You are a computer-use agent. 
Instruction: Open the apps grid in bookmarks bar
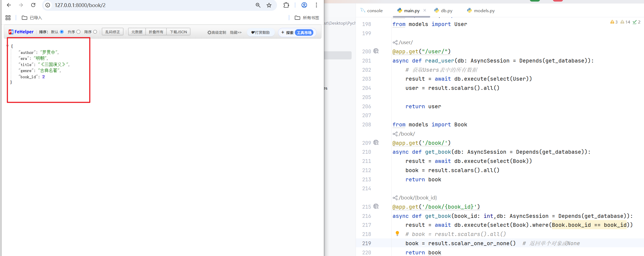[x=8, y=18]
